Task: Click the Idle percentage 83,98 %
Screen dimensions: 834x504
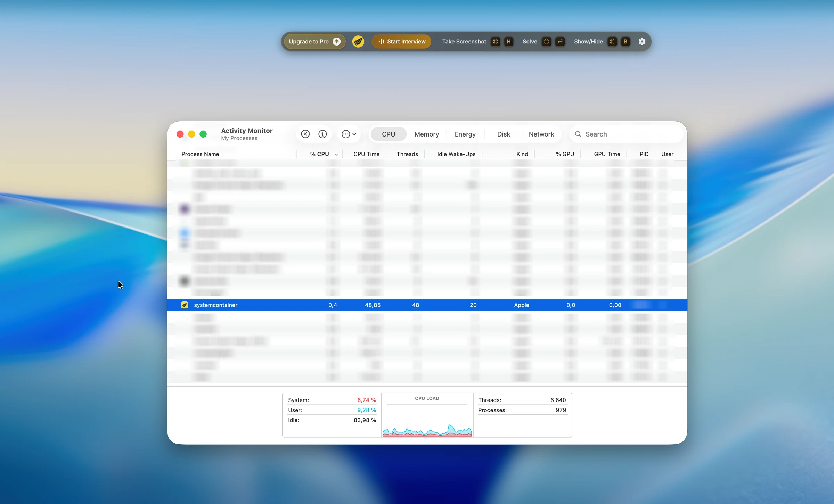Action: [365, 420]
